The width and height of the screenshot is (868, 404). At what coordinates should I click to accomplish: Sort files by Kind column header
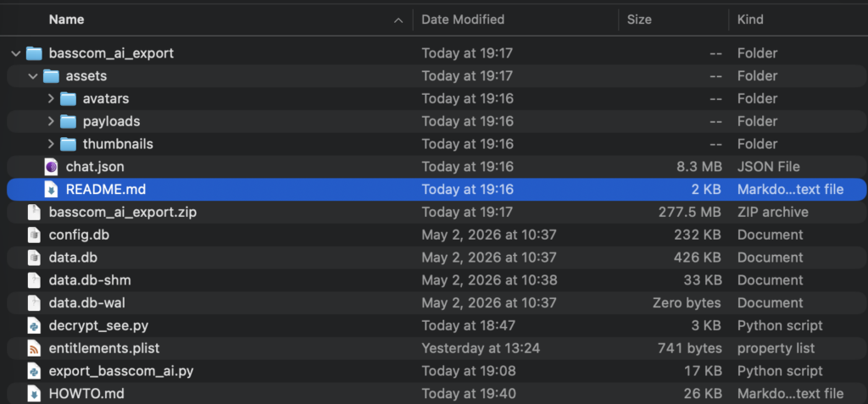(x=750, y=19)
